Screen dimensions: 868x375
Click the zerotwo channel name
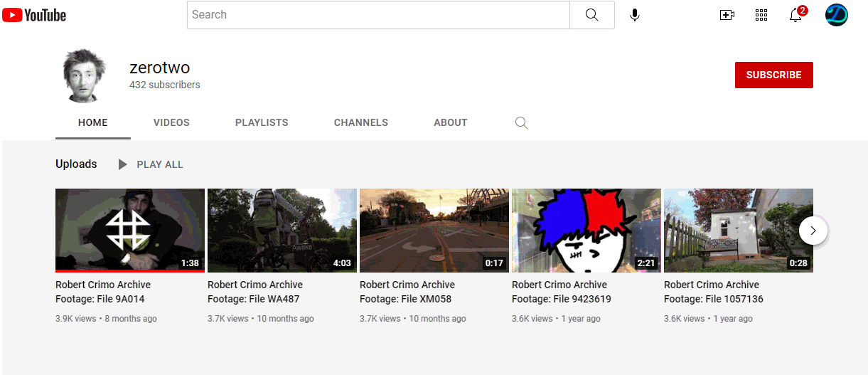pyautogui.click(x=159, y=68)
